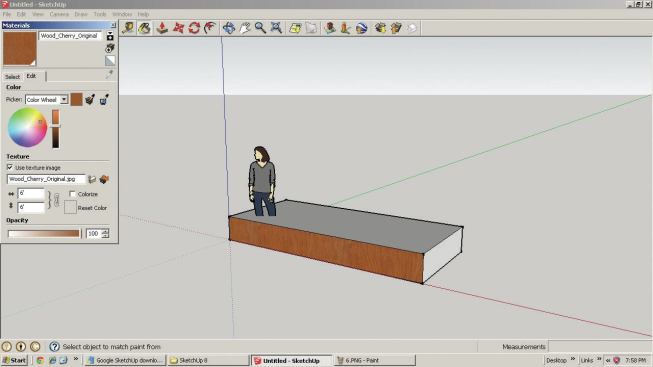Click the Measurements input box
The image size is (653, 367).
[600, 347]
